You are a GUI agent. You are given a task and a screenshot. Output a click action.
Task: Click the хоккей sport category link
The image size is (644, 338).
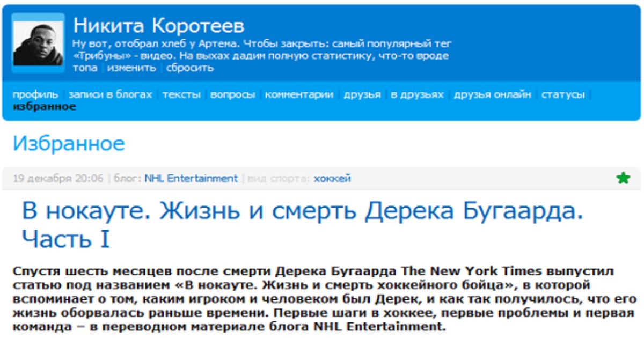click(332, 179)
